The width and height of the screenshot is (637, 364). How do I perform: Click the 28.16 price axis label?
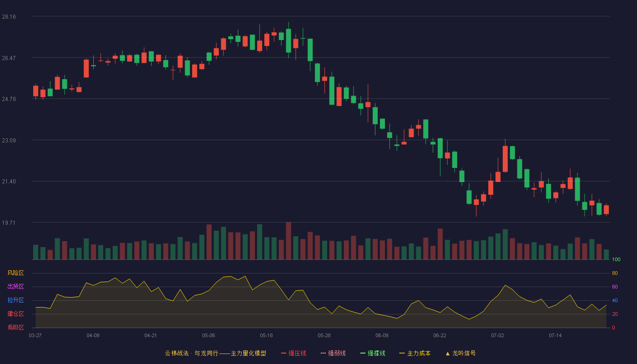pos(9,17)
